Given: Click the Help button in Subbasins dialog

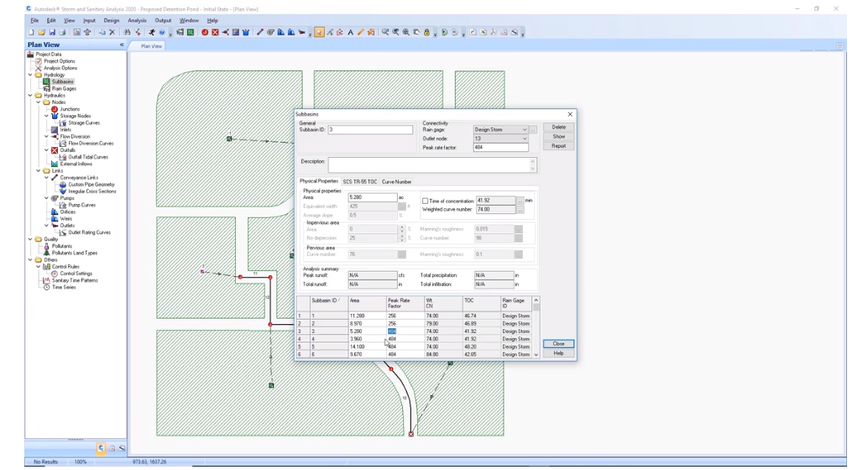Looking at the screenshot, I should [x=558, y=353].
